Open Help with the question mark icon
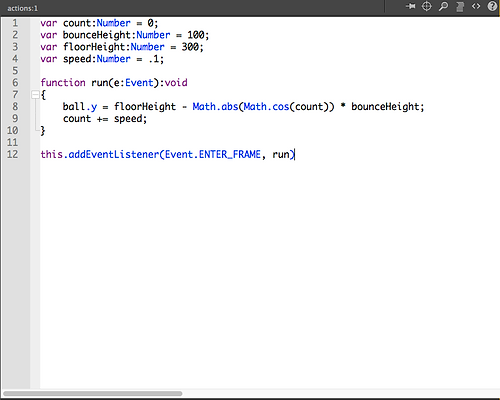This screenshot has width=500, height=400. pyautogui.click(x=492, y=6)
